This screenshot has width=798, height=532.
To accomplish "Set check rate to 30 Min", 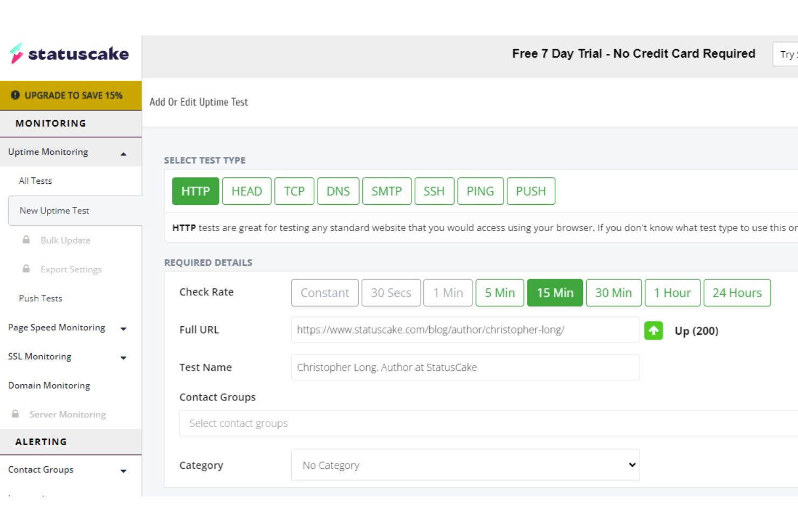I will coord(614,293).
